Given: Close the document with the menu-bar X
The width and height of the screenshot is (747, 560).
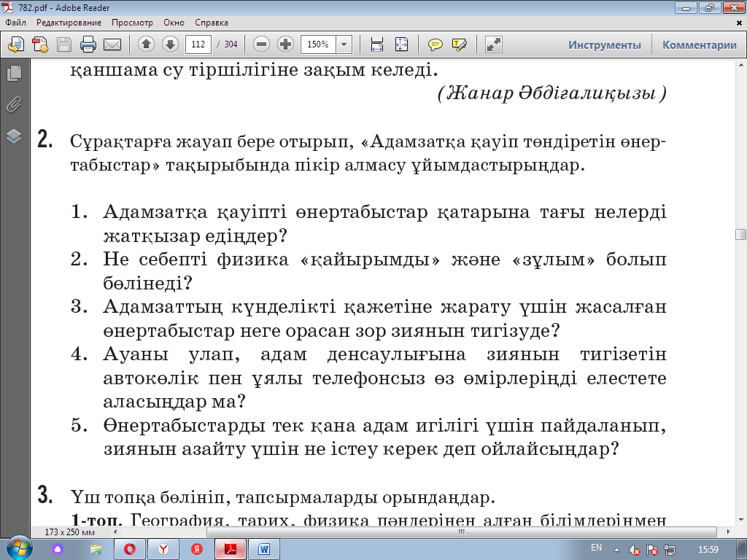Looking at the screenshot, I should click(x=740, y=23).
